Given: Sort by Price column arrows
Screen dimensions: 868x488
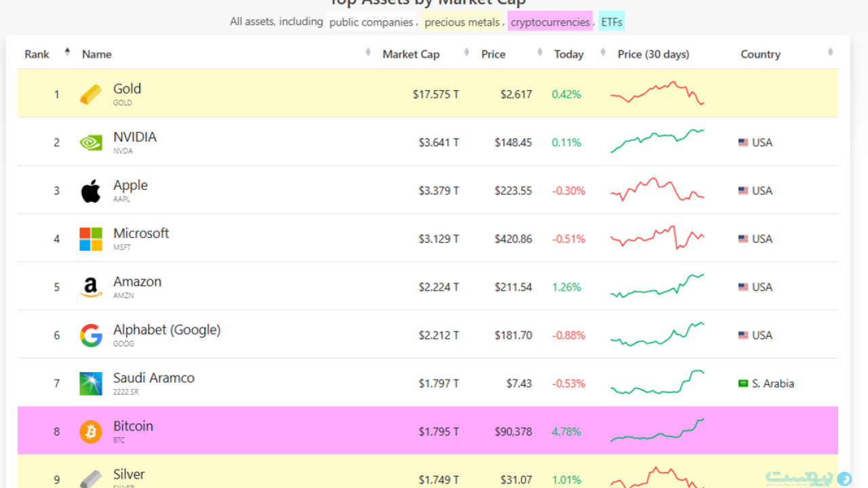Looking at the screenshot, I should (x=540, y=52).
